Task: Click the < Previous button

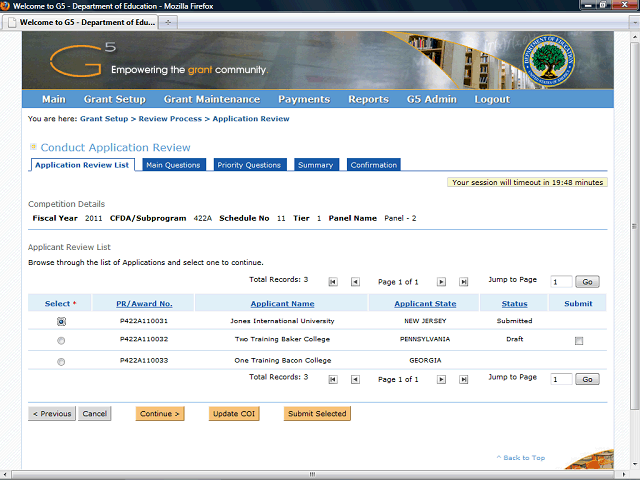Action: click(x=52, y=413)
